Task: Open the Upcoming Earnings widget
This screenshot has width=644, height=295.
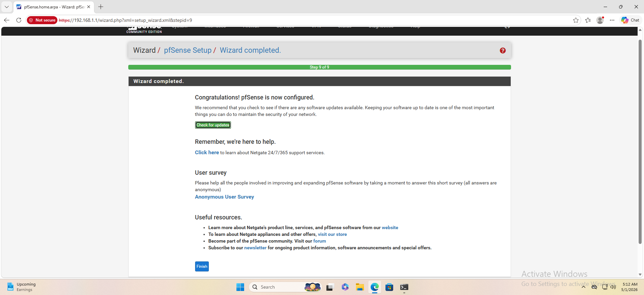Action: click(x=21, y=287)
